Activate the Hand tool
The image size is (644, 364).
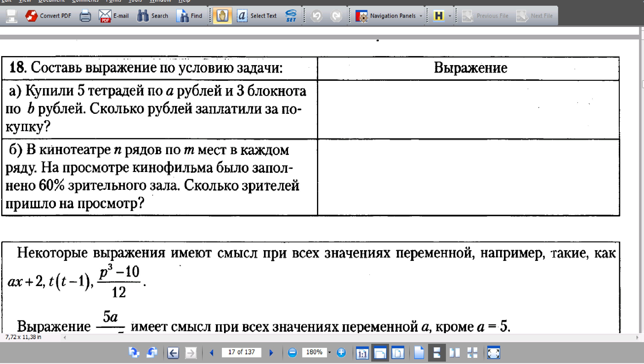click(x=222, y=16)
